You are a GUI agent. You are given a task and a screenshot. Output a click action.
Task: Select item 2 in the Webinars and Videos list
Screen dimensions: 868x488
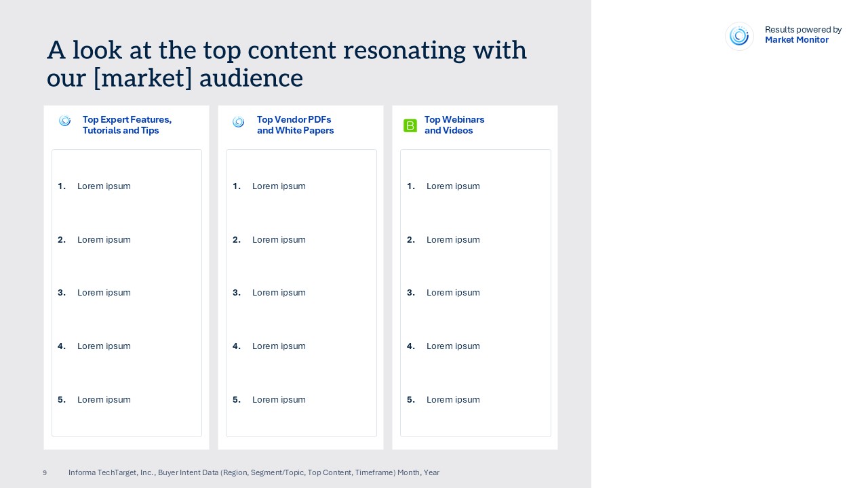pyautogui.click(x=453, y=240)
